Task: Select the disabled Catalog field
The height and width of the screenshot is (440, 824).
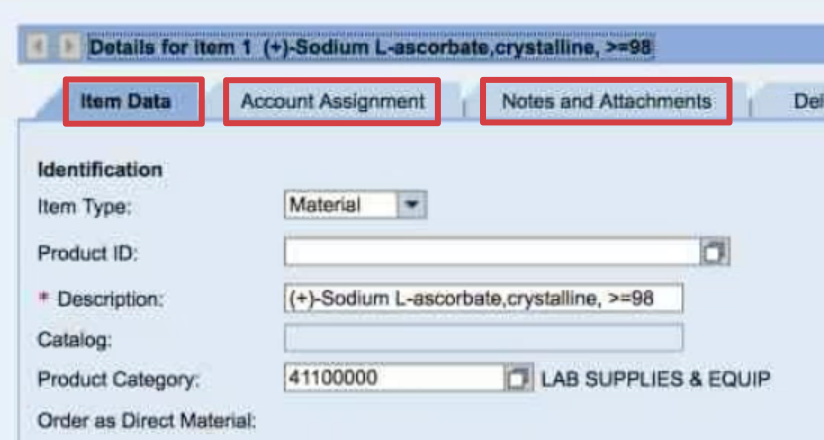Action: click(x=483, y=338)
